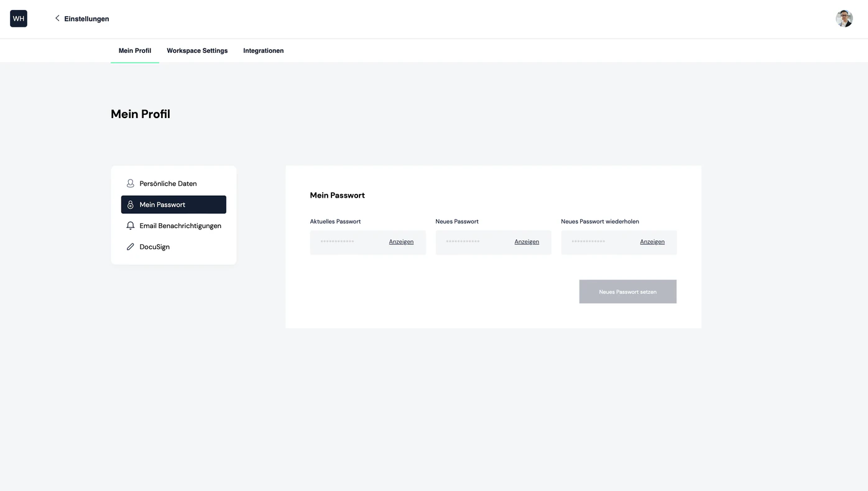
Task: Select Mein Passwort in the sidebar
Action: 173,204
